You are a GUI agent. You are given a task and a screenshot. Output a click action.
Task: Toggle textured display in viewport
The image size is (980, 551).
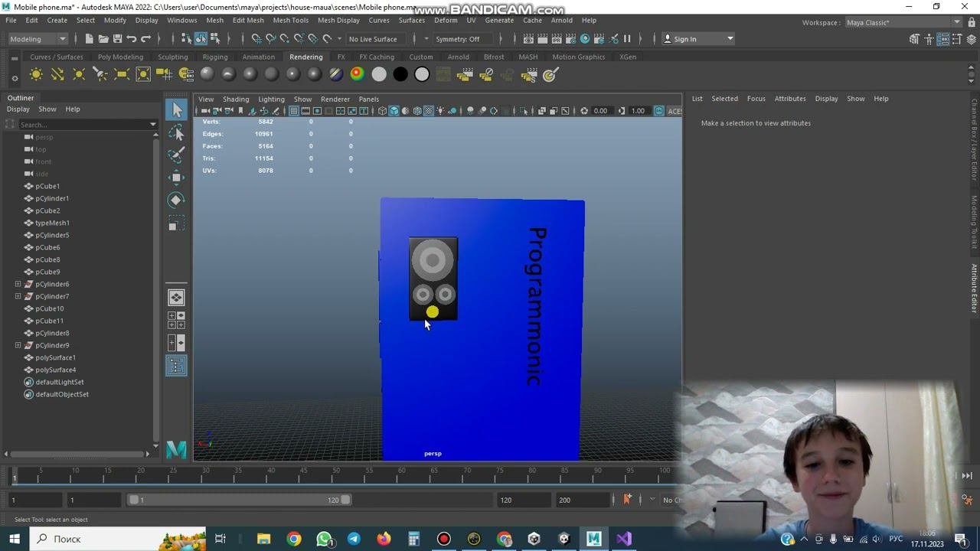(429, 111)
